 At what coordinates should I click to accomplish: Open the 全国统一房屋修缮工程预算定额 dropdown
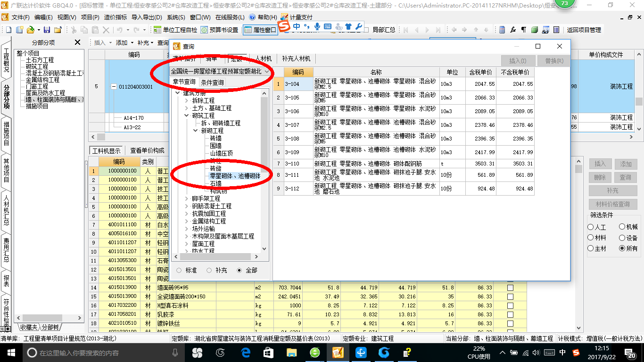pos(267,72)
